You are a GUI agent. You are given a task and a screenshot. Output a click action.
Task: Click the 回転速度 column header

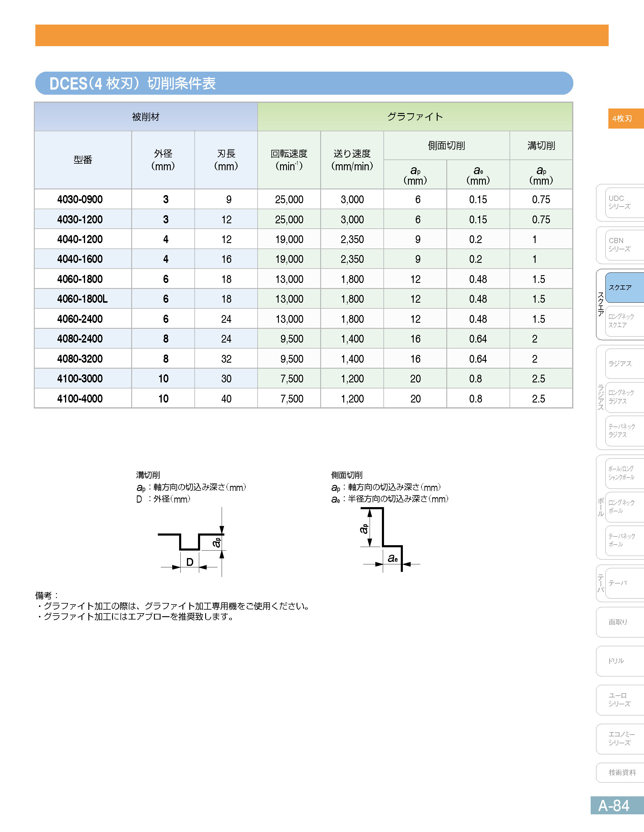pyautogui.click(x=289, y=160)
